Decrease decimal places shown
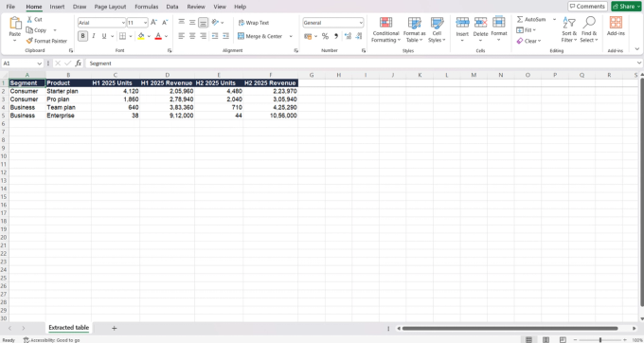The height and width of the screenshot is (343, 644). click(359, 36)
